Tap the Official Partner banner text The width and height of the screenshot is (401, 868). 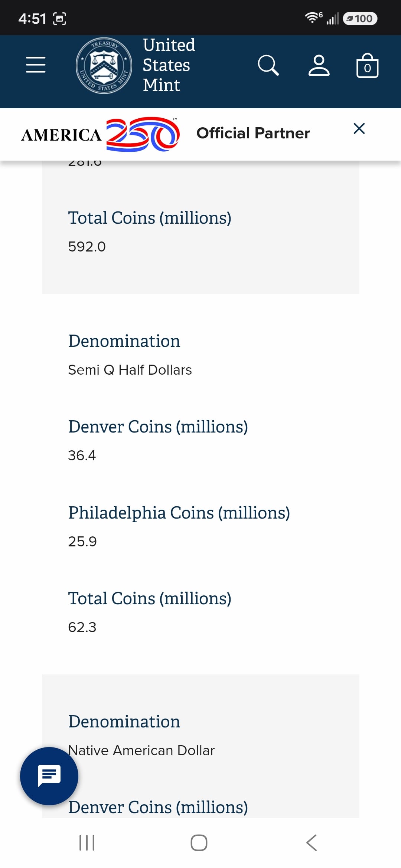[253, 133]
